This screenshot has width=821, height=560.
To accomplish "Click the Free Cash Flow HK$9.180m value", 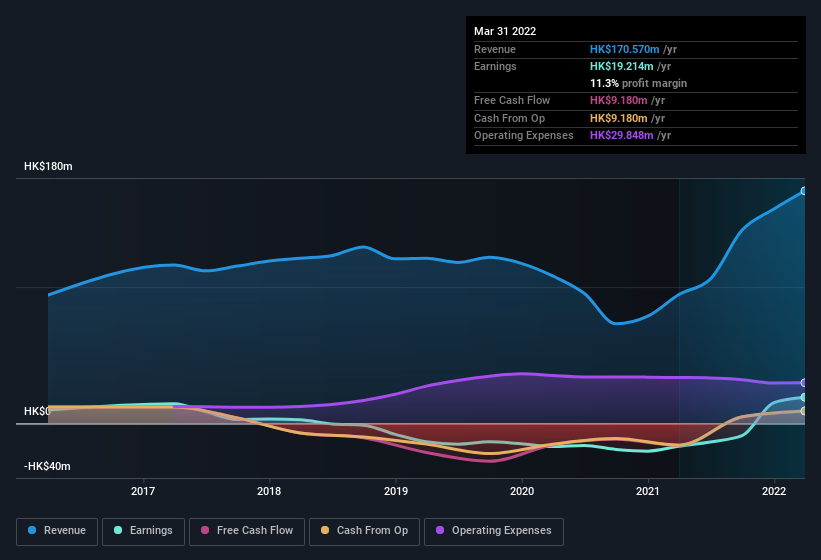I will tap(618, 100).
